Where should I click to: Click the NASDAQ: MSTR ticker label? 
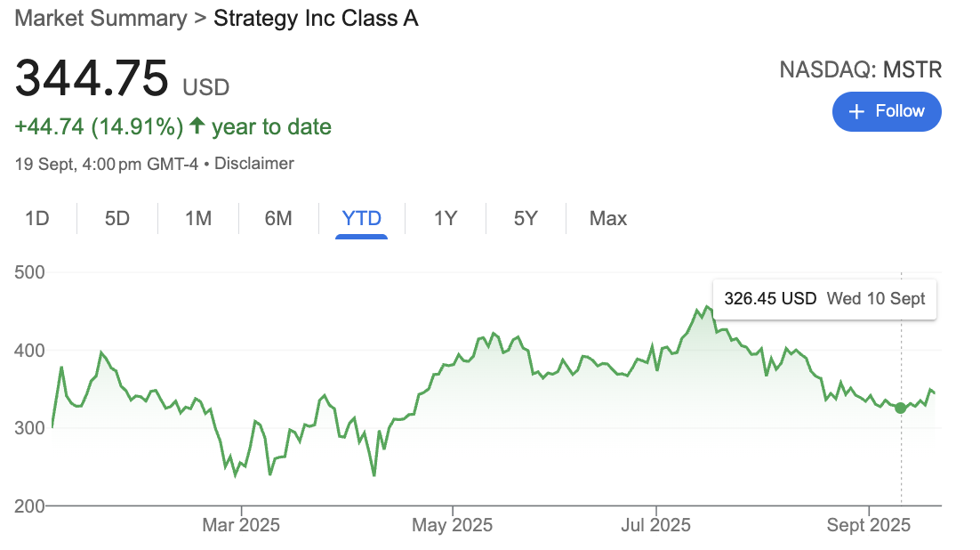[x=860, y=69]
